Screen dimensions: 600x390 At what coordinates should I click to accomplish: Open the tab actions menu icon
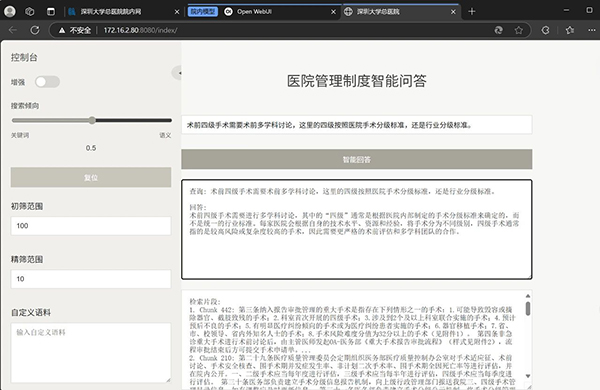[x=51, y=12]
